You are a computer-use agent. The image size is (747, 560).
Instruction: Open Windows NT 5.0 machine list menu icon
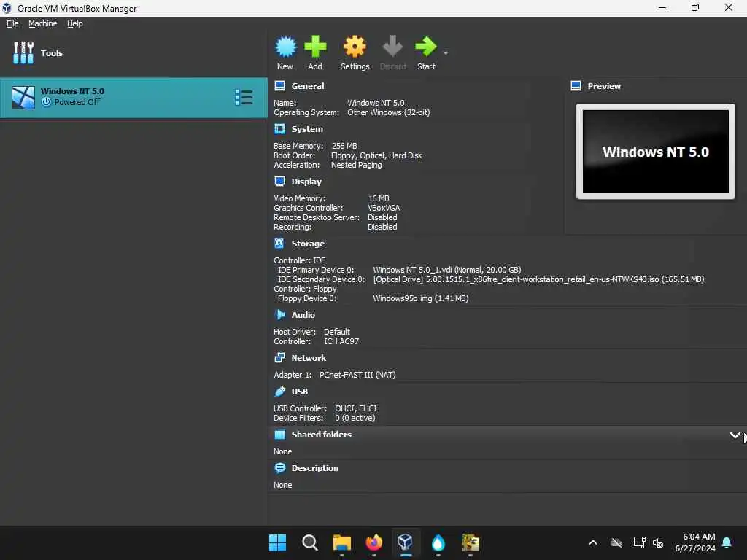click(244, 98)
